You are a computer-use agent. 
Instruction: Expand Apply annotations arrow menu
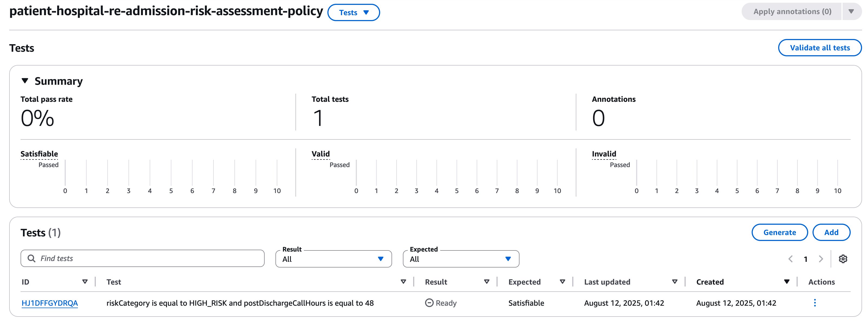click(x=851, y=11)
